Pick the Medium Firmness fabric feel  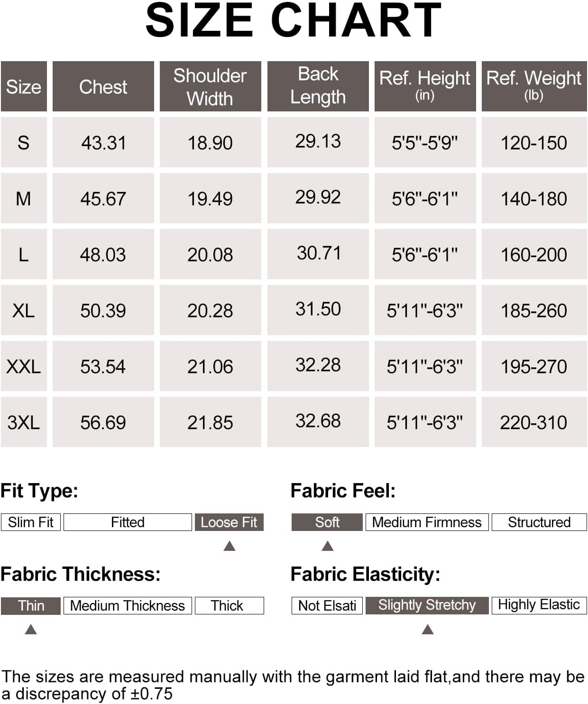(427, 522)
